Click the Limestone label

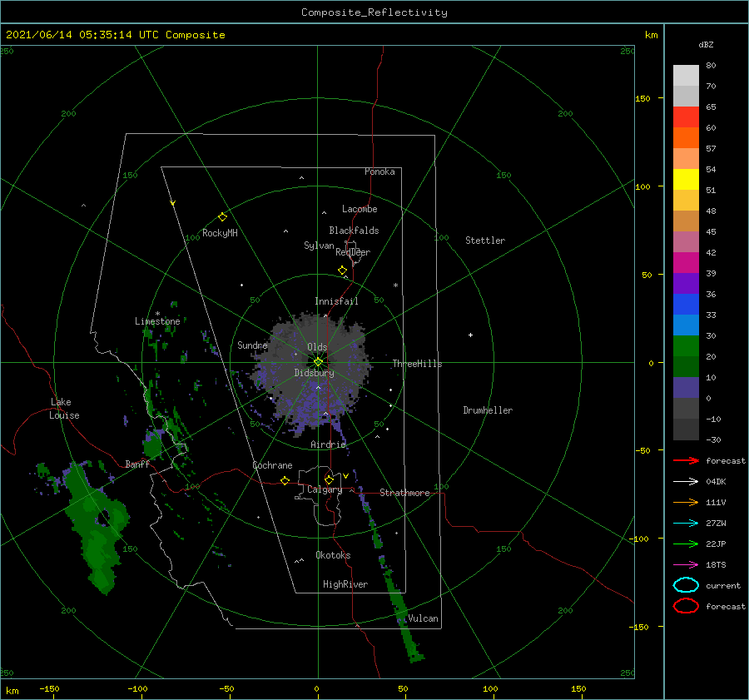coord(157,321)
